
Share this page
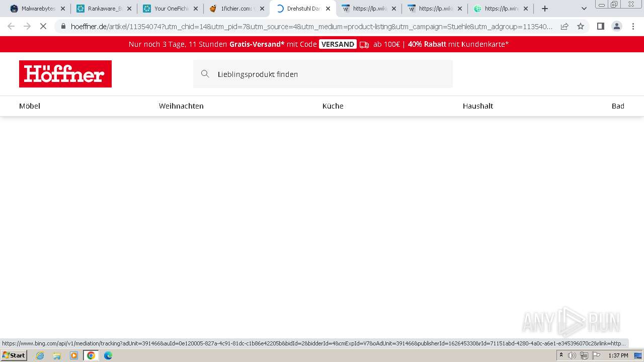pyautogui.click(x=565, y=26)
